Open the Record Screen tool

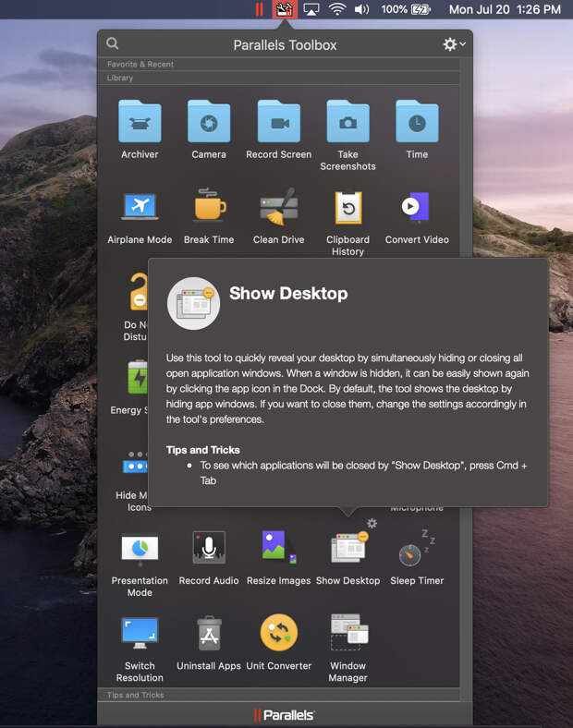[278, 123]
